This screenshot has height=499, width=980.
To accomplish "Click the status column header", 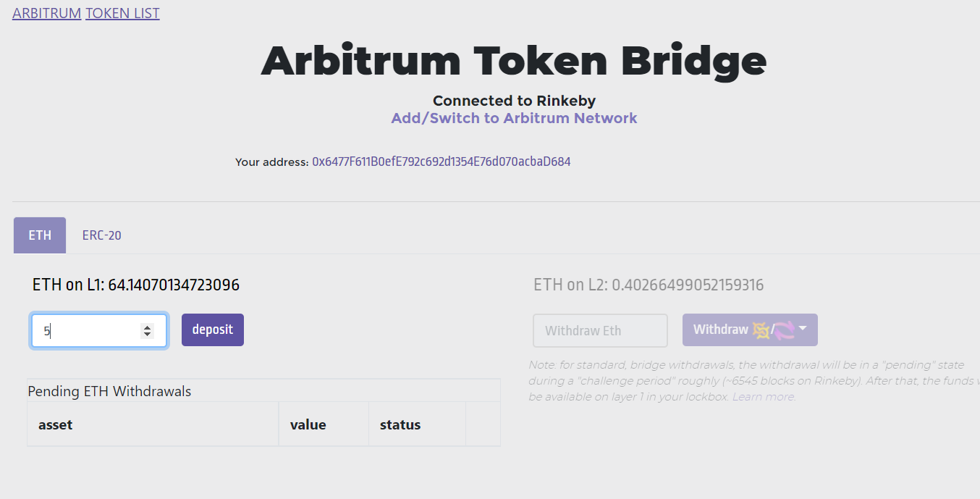I will click(400, 424).
